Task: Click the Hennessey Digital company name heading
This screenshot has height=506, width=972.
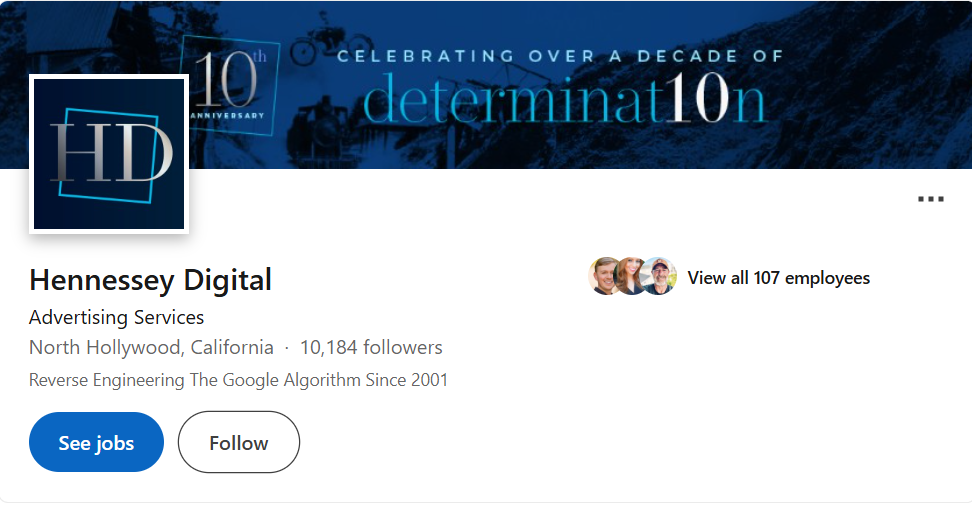Action: tap(150, 279)
